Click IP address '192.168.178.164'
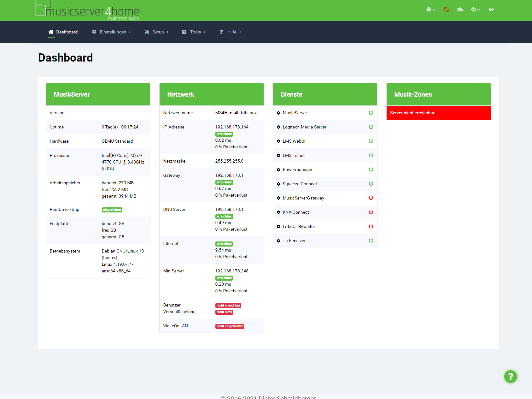This screenshot has height=399, width=532. pos(232,127)
